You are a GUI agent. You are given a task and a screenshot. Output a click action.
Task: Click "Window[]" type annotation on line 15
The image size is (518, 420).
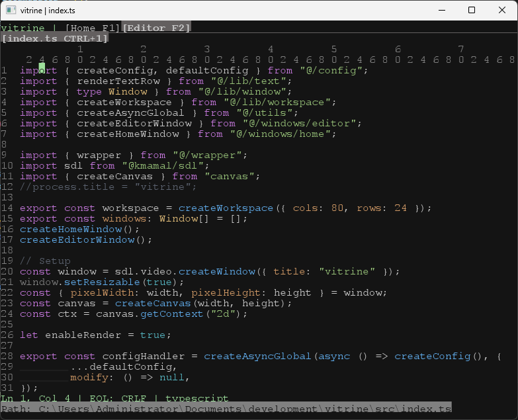pos(184,218)
